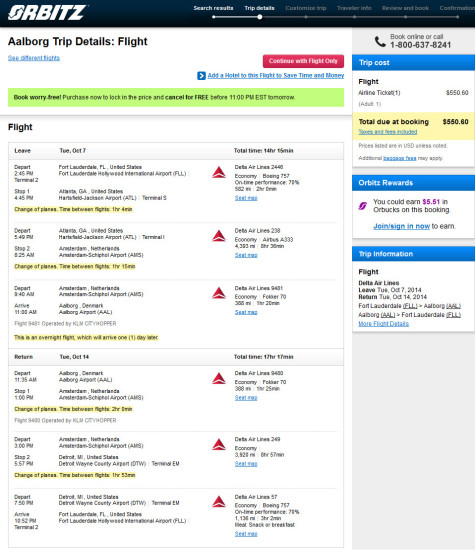Screen dimensions: 475x550
Task: Click the Trip details progress marker dot
Action: tap(260, 17)
